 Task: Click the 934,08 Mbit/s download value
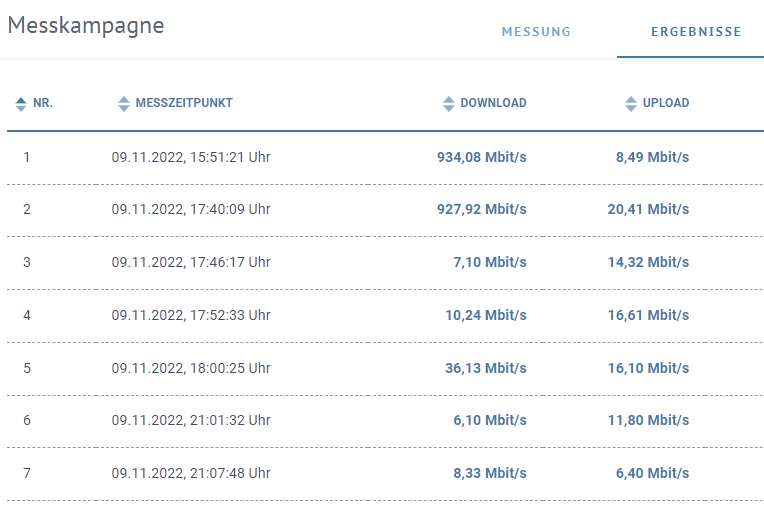click(x=481, y=157)
